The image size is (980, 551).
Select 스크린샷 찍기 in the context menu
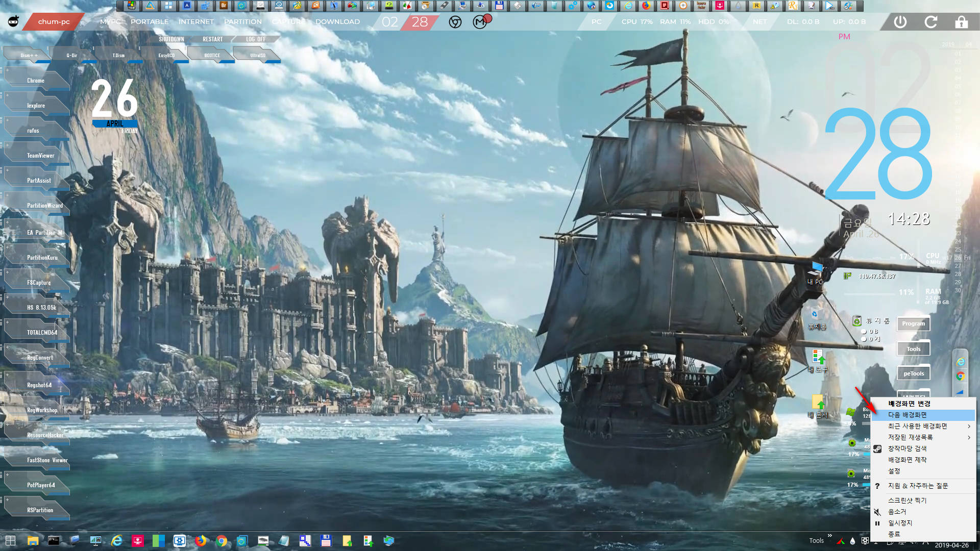click(923, 500)
